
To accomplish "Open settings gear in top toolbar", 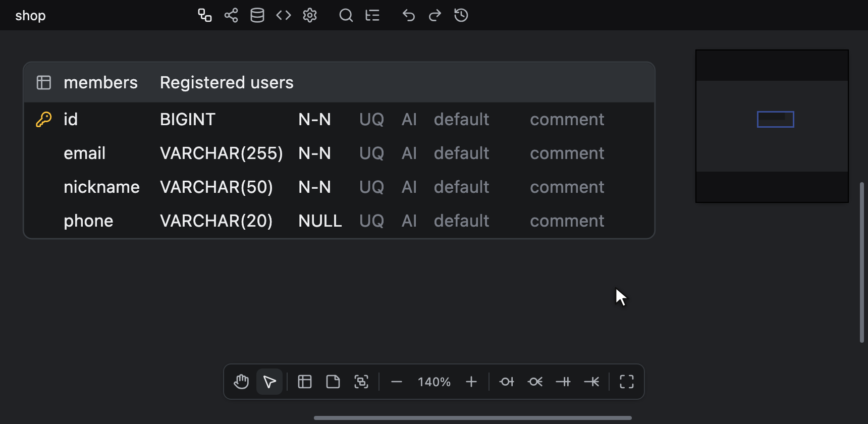I will pos(310,15).
